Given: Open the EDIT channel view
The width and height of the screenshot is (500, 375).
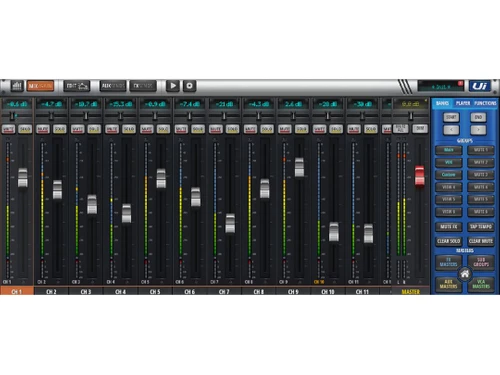Looking at the screenshot, I should [x=77, y=86].
